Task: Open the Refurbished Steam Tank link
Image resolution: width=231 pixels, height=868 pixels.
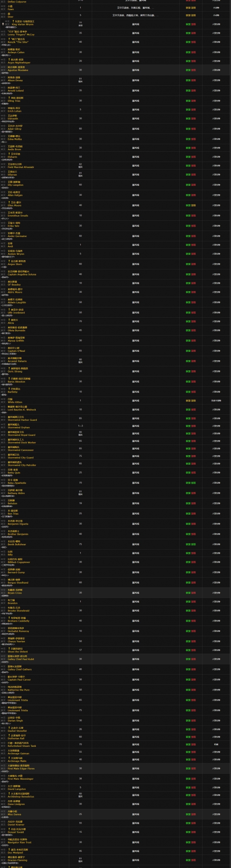Action: (x=22, y=746)
